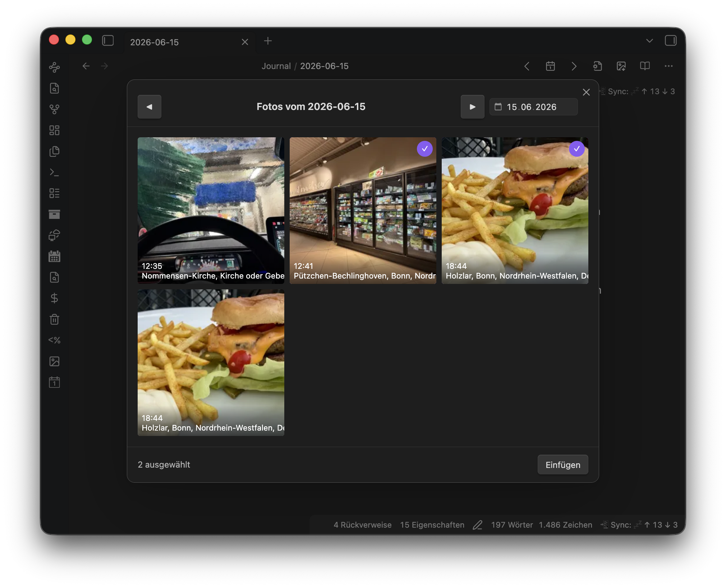Deselect the checked 18:44 burger photo
Image resolution: width=726 pixels, height=588 pixels.
click(515, 211)
